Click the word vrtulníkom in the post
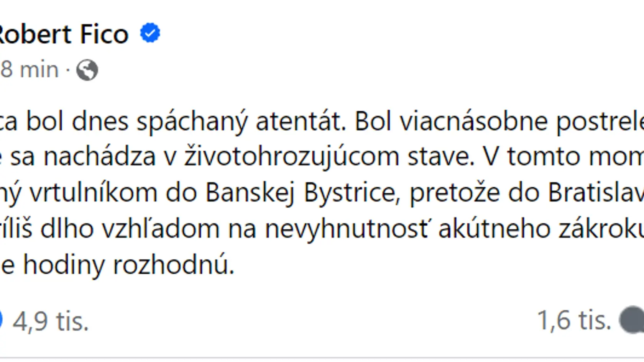644x362 pixels. 94,192
